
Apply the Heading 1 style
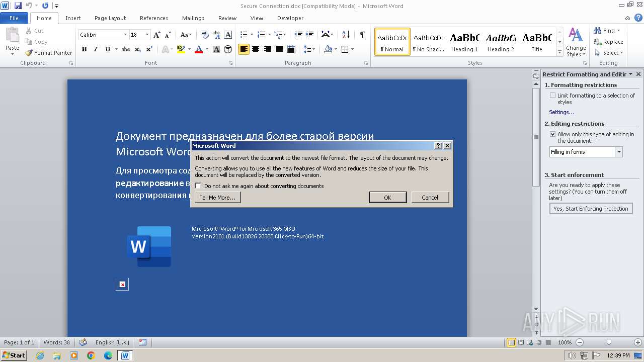(x=465, y=42)
